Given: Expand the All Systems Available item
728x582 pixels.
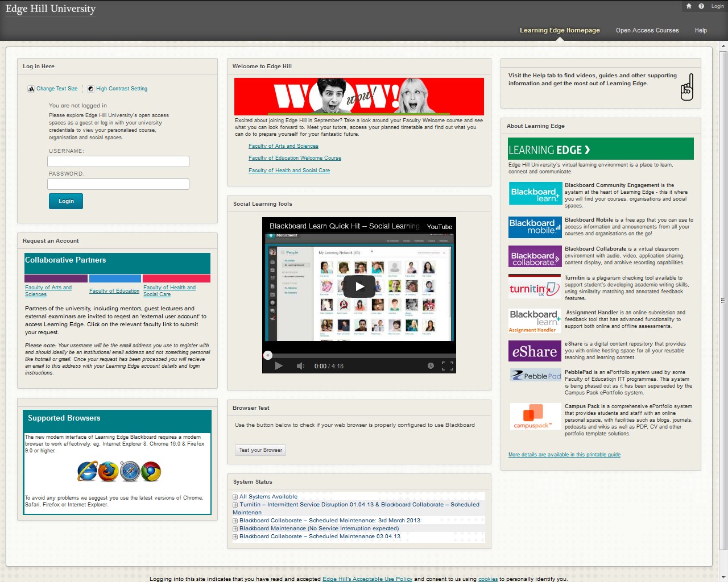Looking at the screenshot, I should point(235,497).
